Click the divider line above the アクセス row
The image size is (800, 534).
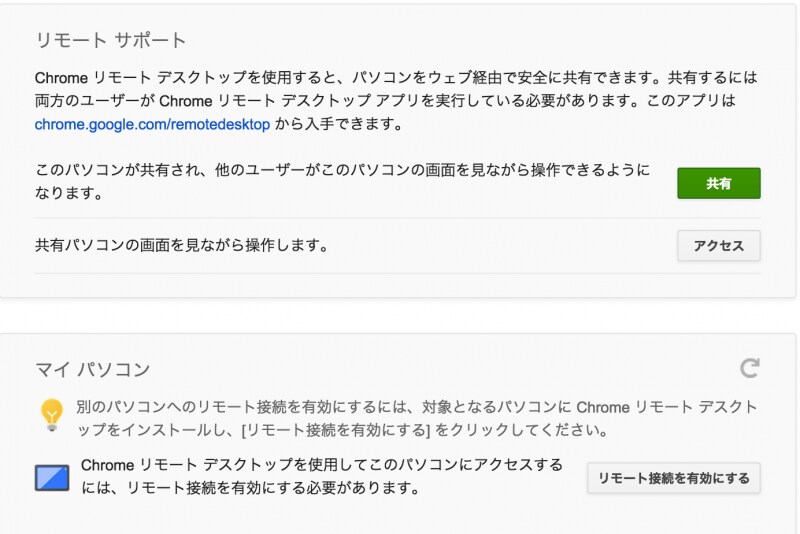(397, 218)
